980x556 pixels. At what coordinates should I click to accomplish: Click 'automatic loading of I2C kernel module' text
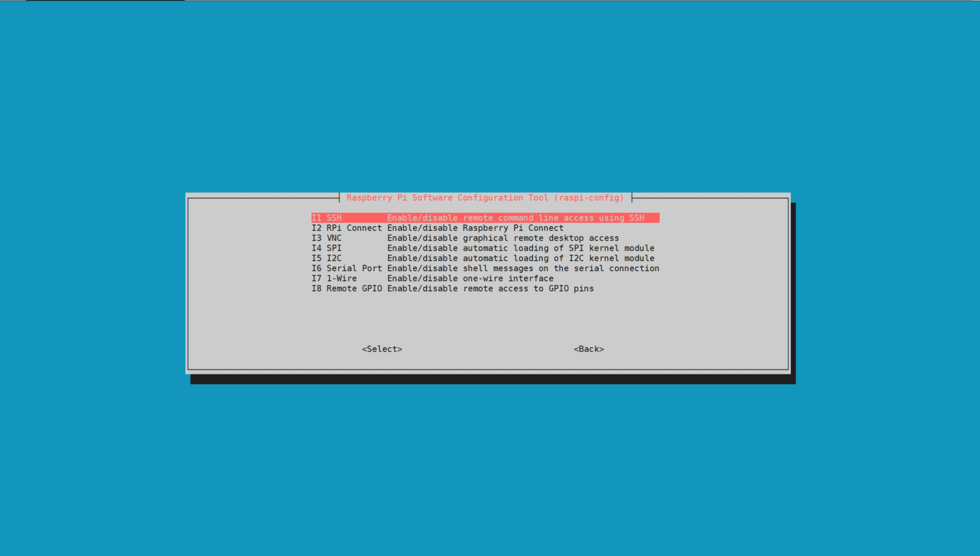[x=559, y=258]
